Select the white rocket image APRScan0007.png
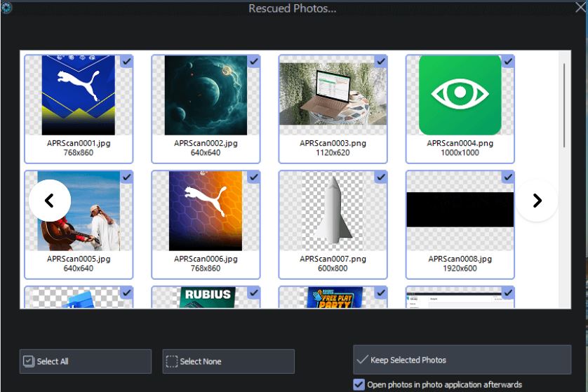Screen dimensions: 588x392 pyautogui.click(x=333, y=211)
